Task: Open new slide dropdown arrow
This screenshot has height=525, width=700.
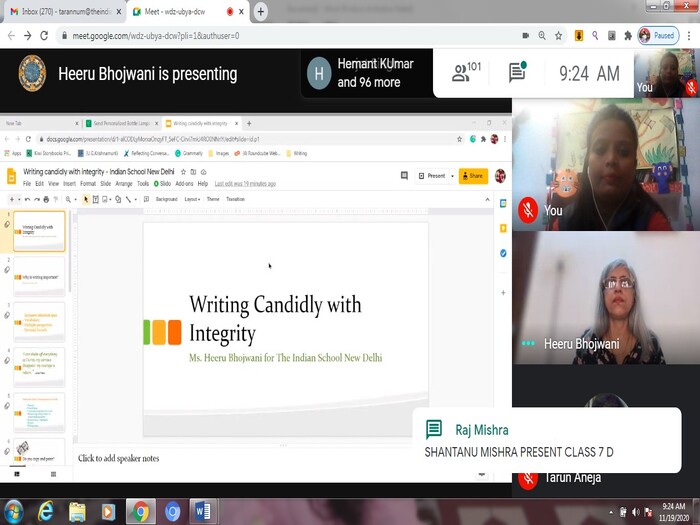Action: click(x=19, y=200)
